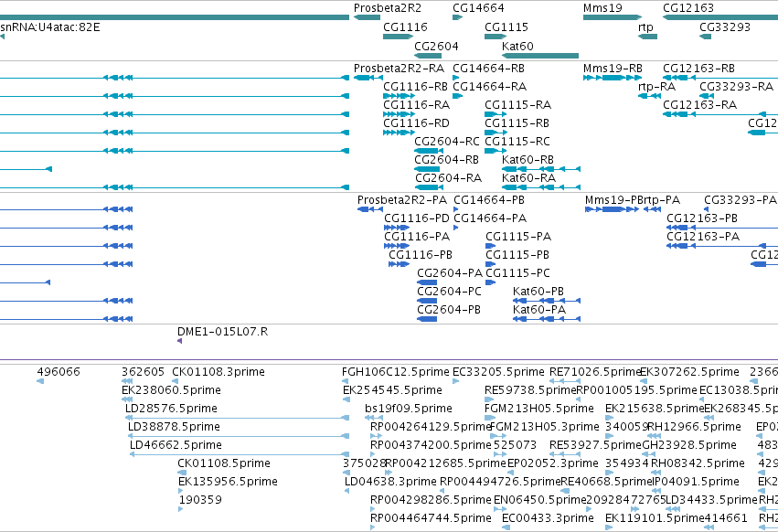
Task: Select the rtp gene label
Action: pos(645,27)
